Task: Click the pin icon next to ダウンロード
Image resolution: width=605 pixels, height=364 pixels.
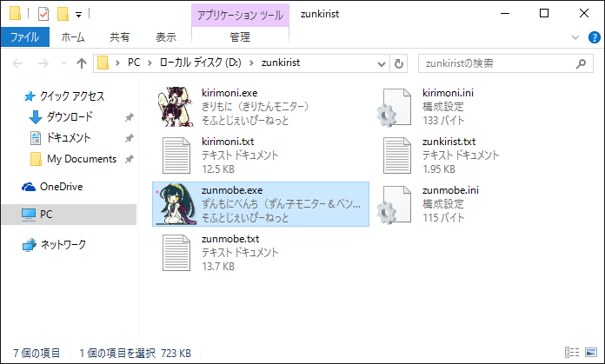Action: click(x=130, y=117)
